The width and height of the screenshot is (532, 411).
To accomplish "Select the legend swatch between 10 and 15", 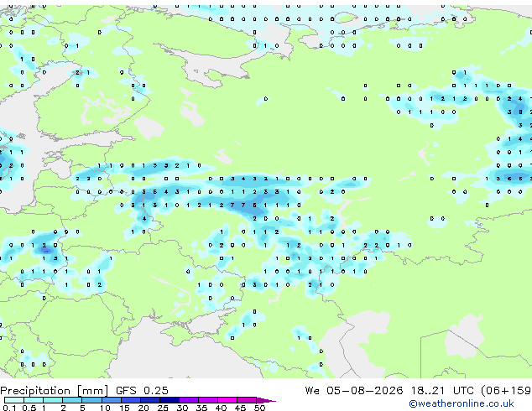I will tap(112, 400).
